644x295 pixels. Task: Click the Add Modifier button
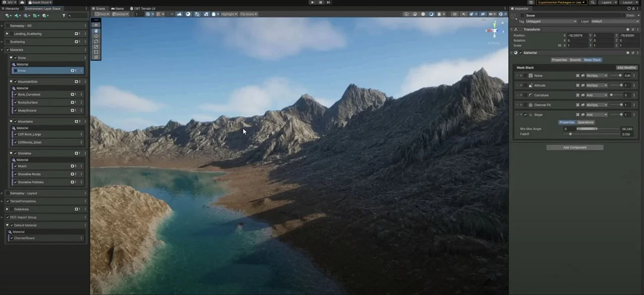pyautogui.click(x=626, y=67)
